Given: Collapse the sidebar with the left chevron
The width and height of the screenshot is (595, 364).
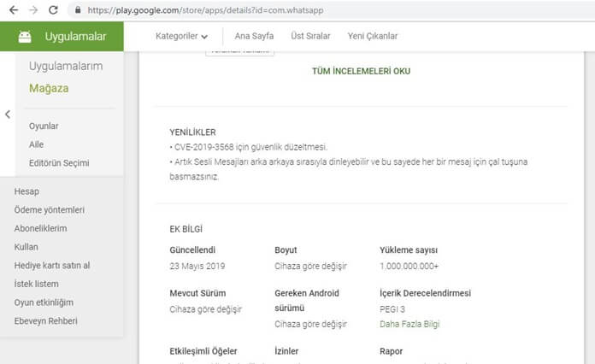Looking at the screenshot, I should tap(8, 114).
